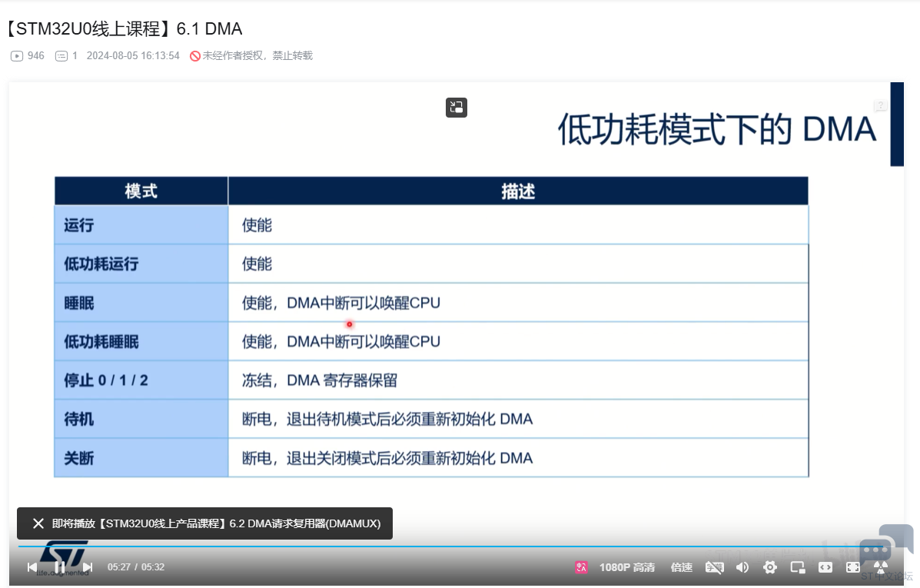Toggle the subtitles (字幕) icon

[x=714, y=567]
